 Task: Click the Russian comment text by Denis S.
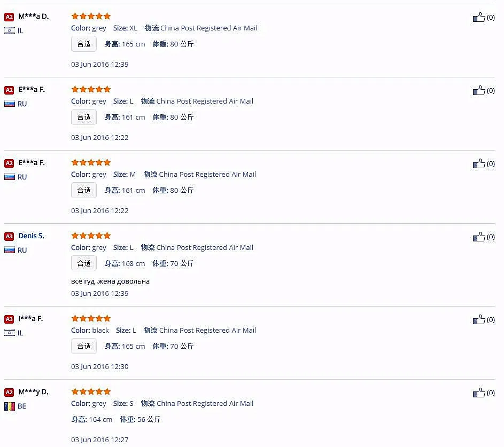110,281
